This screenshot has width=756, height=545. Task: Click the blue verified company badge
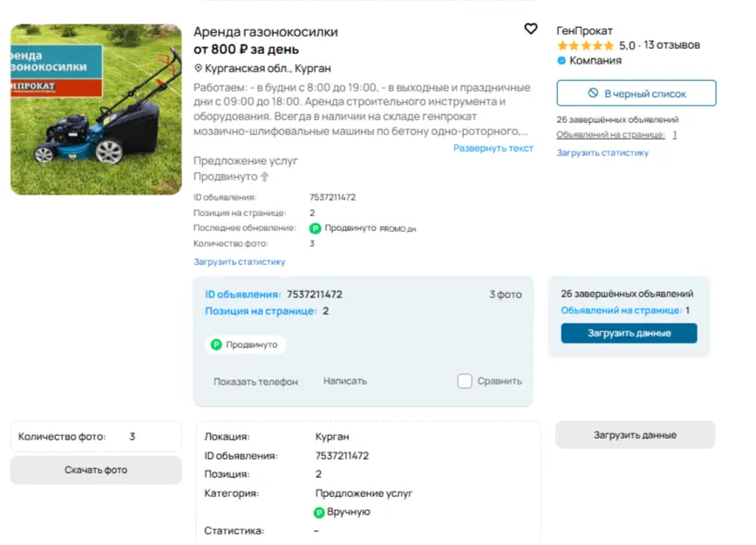[x=562, y=61]
